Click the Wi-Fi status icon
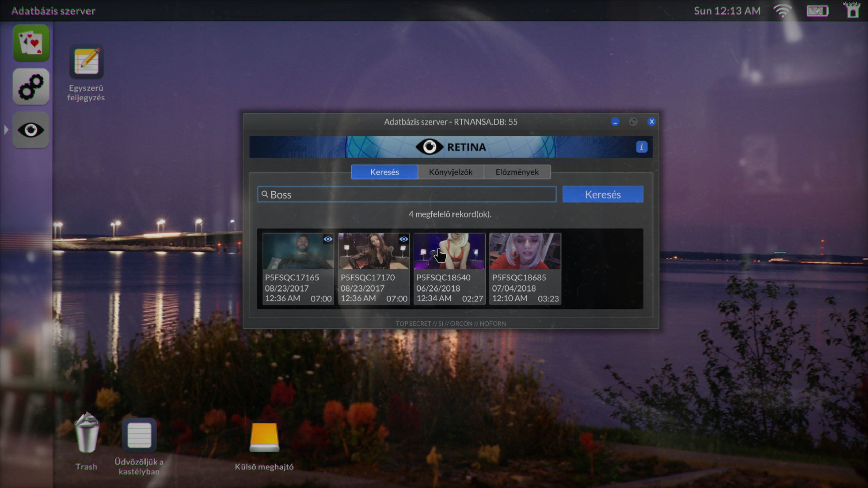 point(782,11)
